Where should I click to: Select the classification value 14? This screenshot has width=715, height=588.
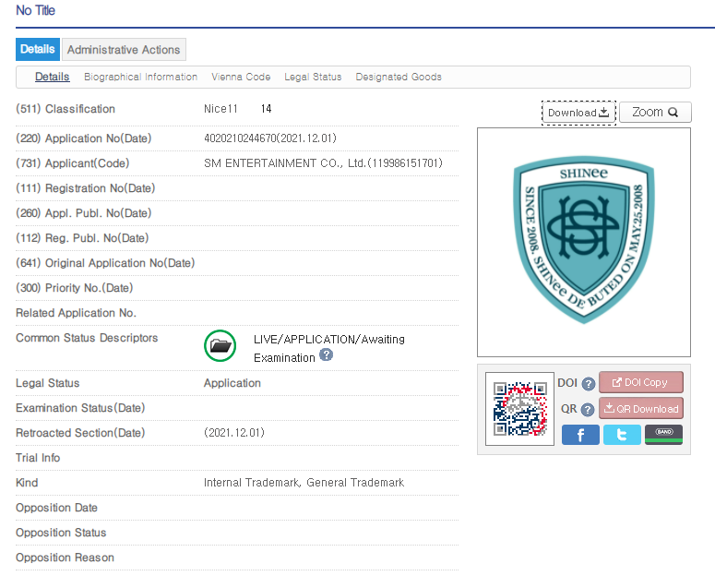(266, 109)
